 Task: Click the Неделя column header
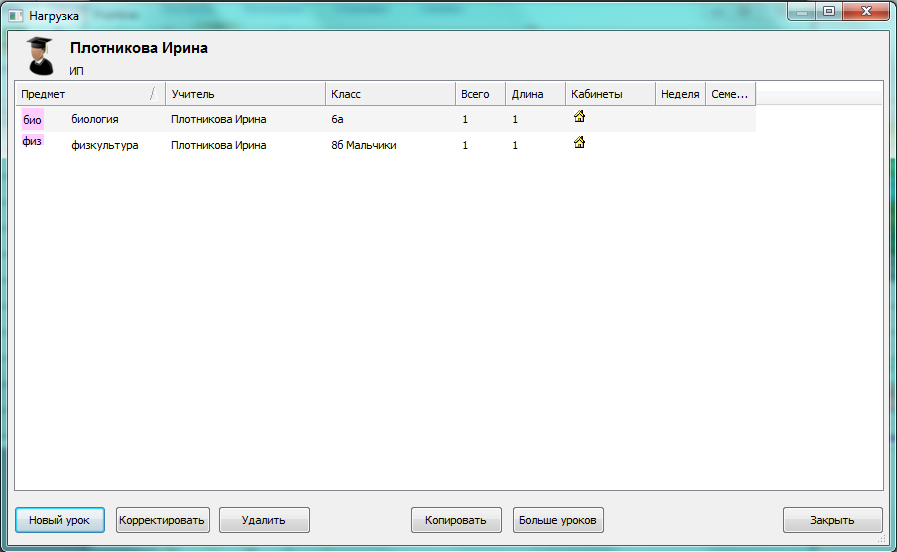pyautogui.click(x=680, y=94)
